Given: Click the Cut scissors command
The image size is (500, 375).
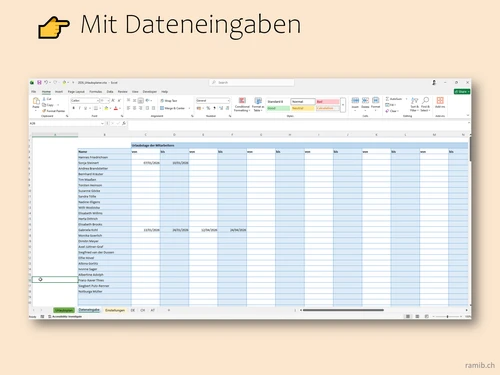Looking at the screenshot, I should 47,99.
